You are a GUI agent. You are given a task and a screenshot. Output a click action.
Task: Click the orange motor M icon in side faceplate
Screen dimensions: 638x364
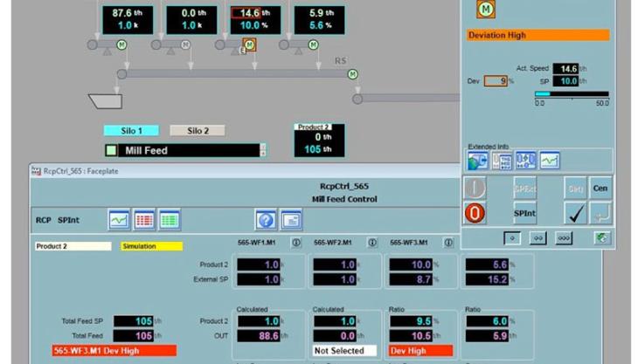pos(486,10)
